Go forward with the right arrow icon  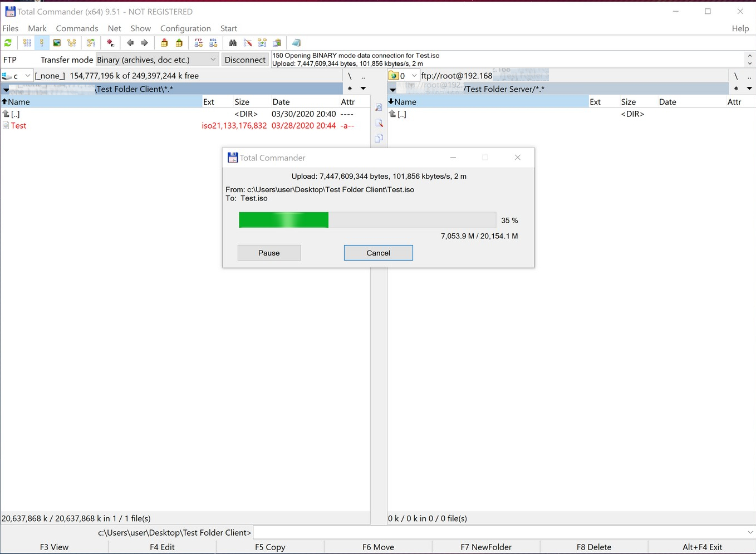[145, 43]
